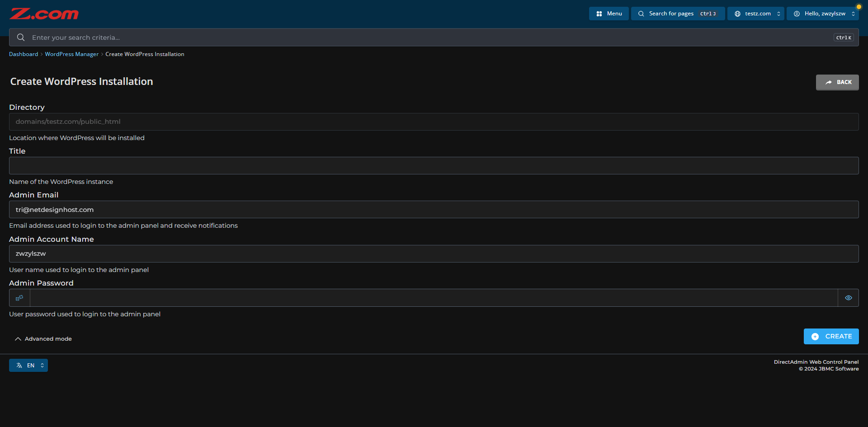Open the EN language selector
Screen dimensions: 868x427
point(28,366)
